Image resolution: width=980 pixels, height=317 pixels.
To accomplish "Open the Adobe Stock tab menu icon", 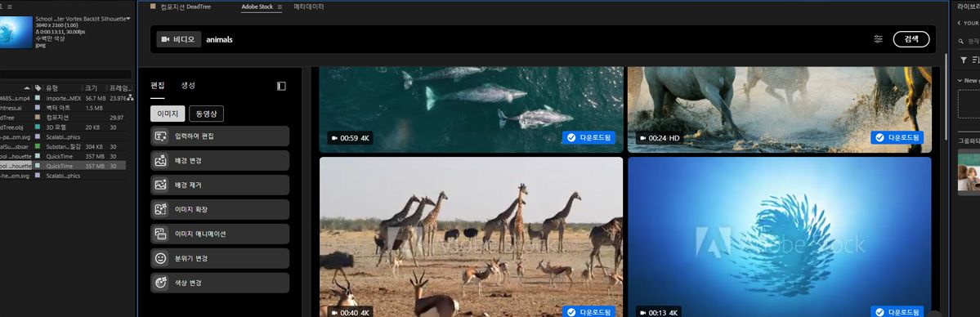I will tap(280, 7).
